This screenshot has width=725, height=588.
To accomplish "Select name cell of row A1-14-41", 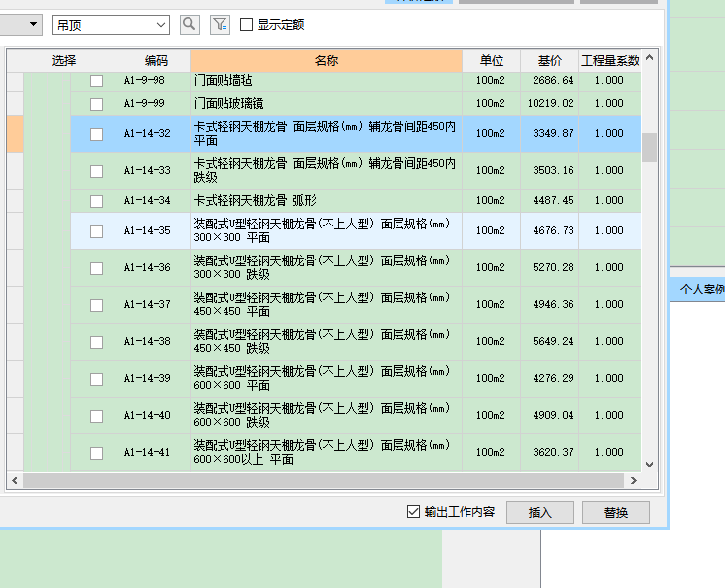I will (x=327, y=453).
